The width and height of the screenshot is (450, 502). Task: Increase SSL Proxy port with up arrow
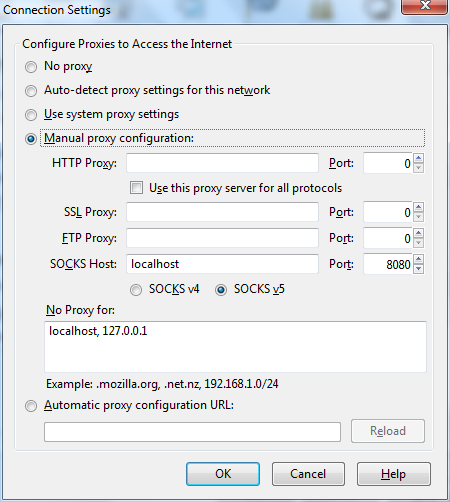[x=419, y=207]
